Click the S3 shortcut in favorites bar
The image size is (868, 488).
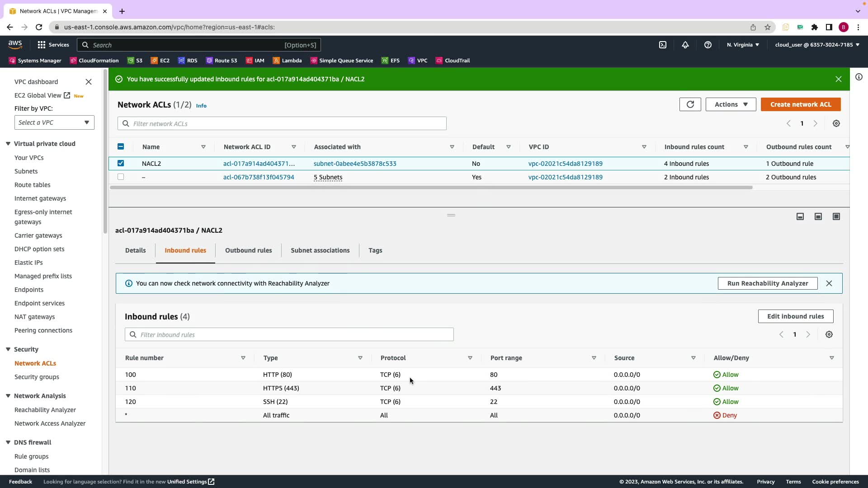click(x=135, y=61)
